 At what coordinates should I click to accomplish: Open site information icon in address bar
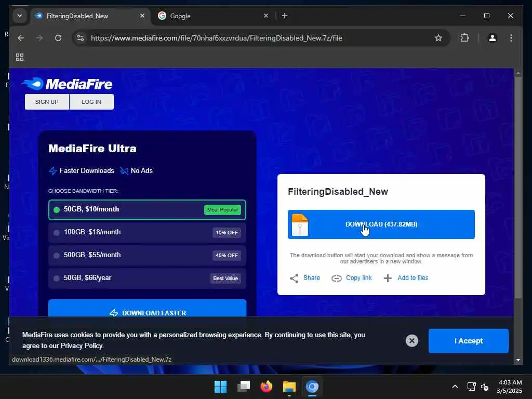click(81, 38)
